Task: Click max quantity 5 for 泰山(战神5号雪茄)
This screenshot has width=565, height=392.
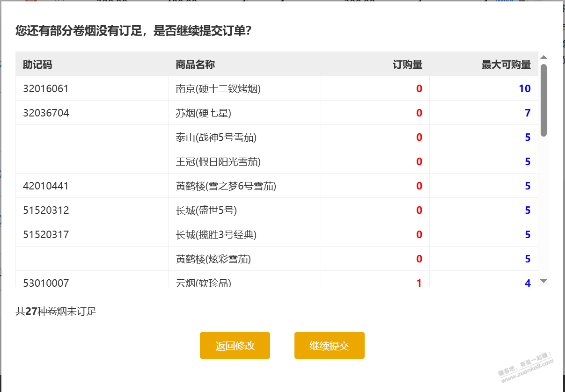Action: (x=528, y=137)
